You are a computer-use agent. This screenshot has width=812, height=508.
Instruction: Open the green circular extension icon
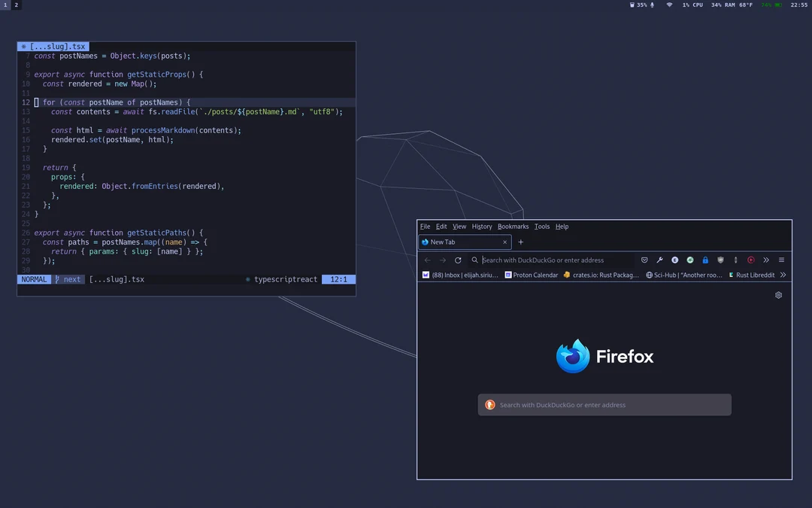click(689, 260)
